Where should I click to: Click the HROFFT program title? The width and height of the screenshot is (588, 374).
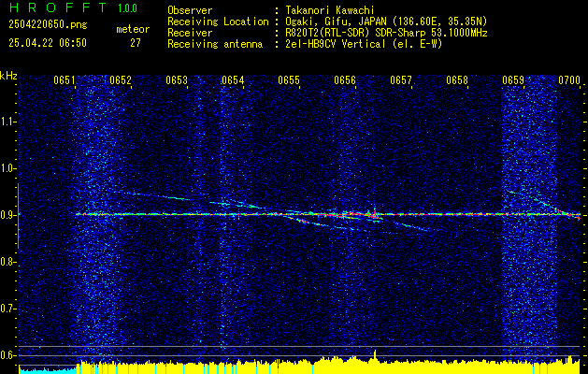58,7
